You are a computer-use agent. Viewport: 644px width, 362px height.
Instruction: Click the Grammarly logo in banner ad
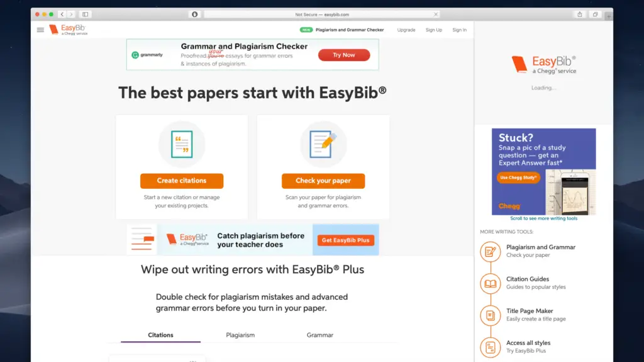coord(147,55)
